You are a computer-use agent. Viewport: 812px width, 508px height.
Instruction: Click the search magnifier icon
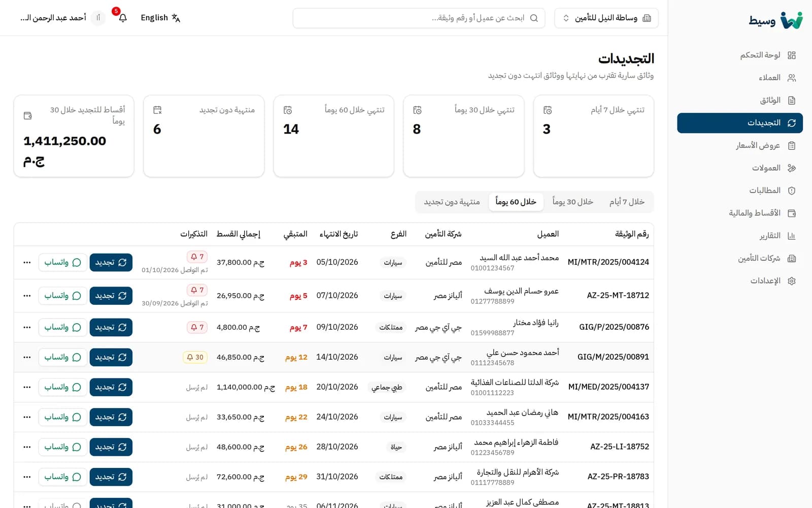pos(534,18)
